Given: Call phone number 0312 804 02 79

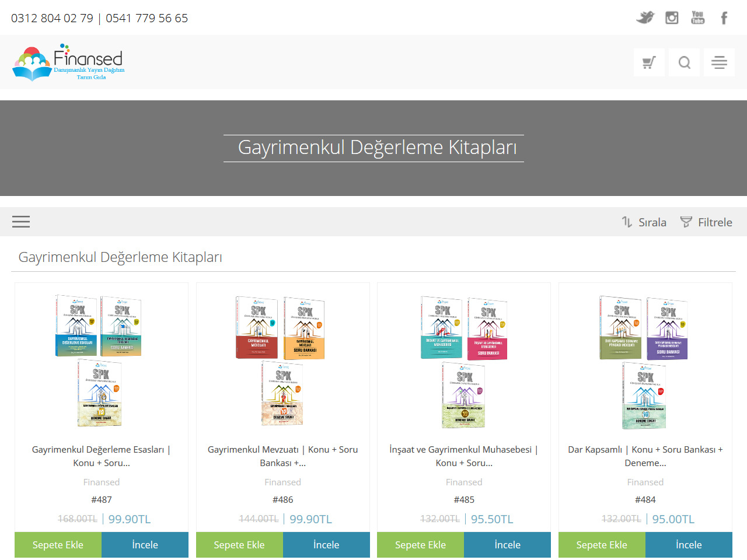Looking at the screenshot, I should click(52, 18).
